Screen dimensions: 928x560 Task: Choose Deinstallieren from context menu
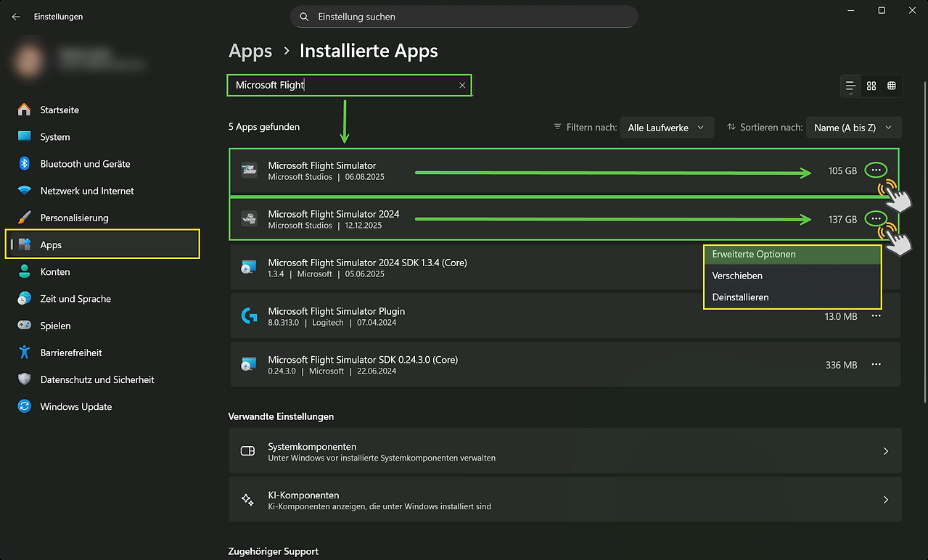792,297
